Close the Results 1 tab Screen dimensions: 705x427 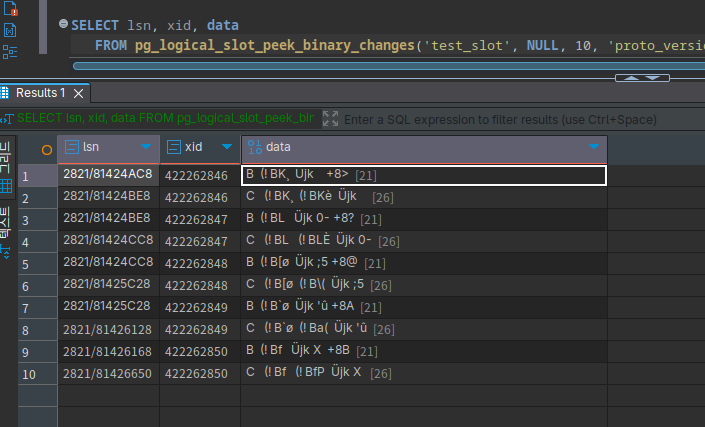coord(80,93)
